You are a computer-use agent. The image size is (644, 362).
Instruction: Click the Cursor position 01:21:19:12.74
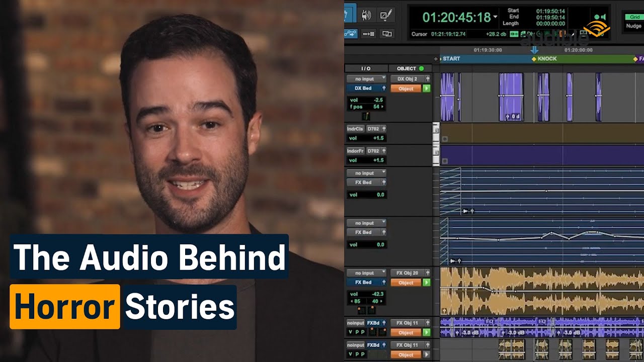(448, 34)
